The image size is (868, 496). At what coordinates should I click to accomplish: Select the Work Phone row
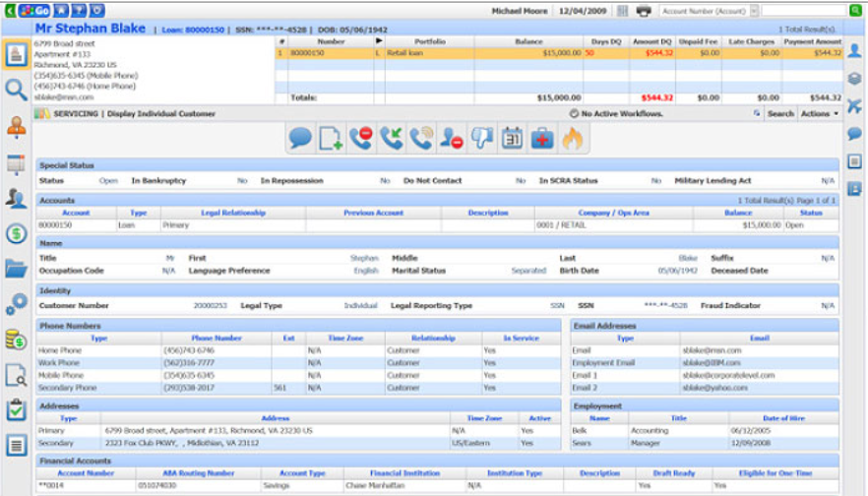[x=298, y=363]
